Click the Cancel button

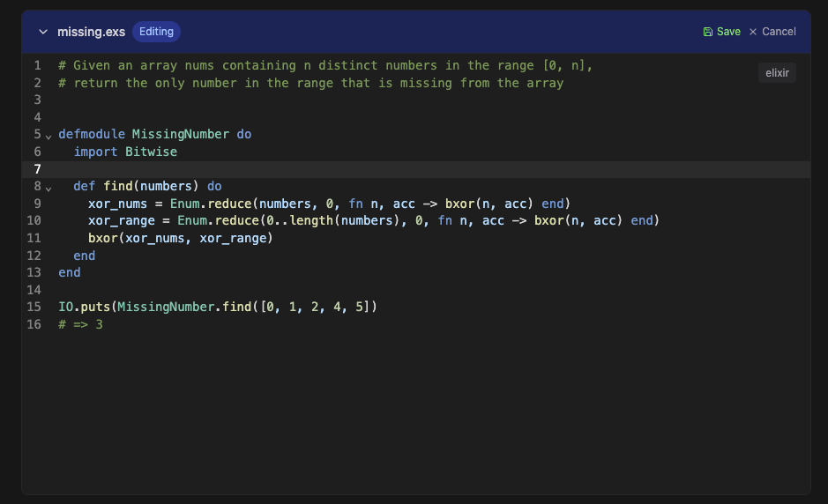(772, 32)
